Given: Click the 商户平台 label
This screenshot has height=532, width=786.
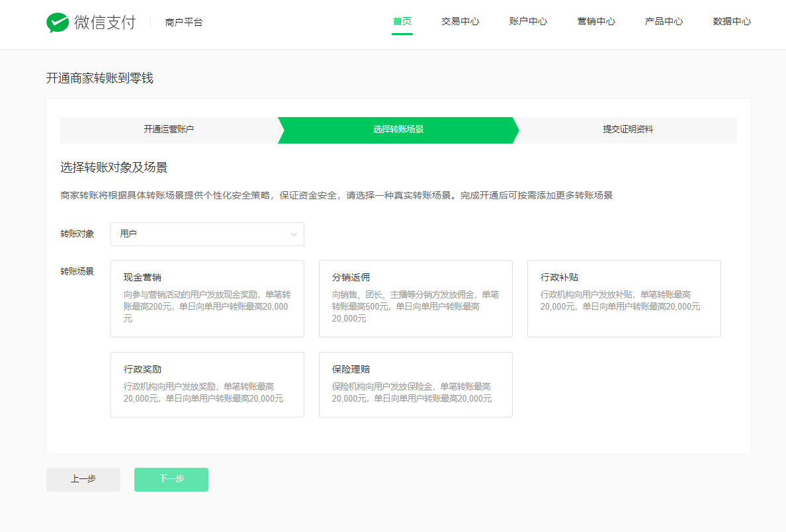Looking at the screenshot, I should 184,22.
